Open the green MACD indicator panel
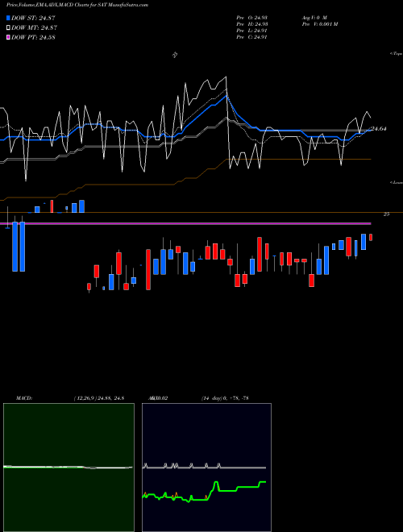 click(69, 468)
